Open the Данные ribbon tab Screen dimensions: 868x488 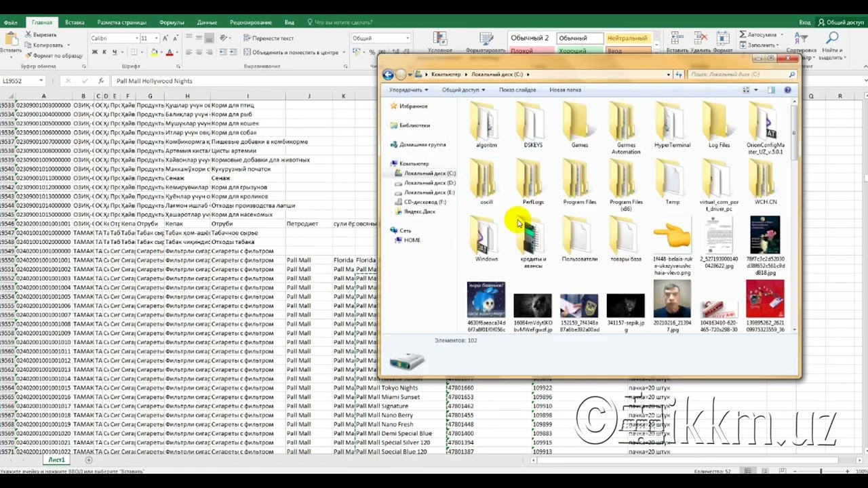[207, 22]
